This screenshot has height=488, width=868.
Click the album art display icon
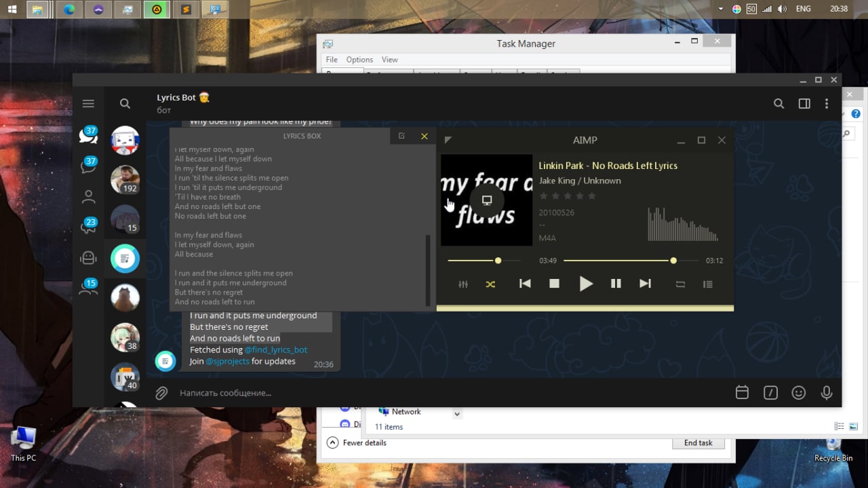pos(486,200)
